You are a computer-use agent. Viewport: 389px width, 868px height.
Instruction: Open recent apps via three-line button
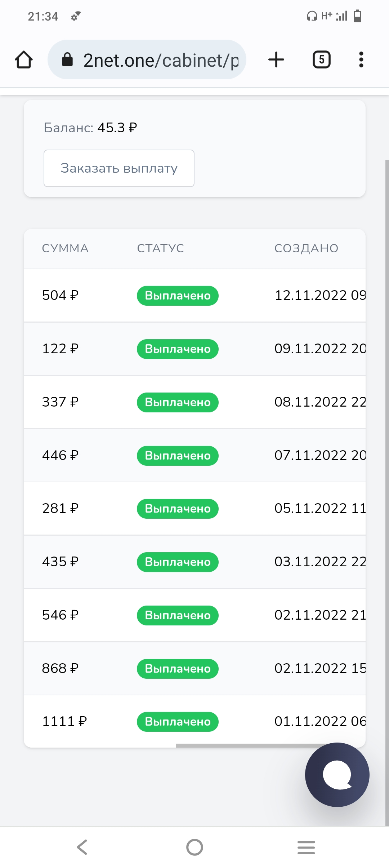(306, 847)
